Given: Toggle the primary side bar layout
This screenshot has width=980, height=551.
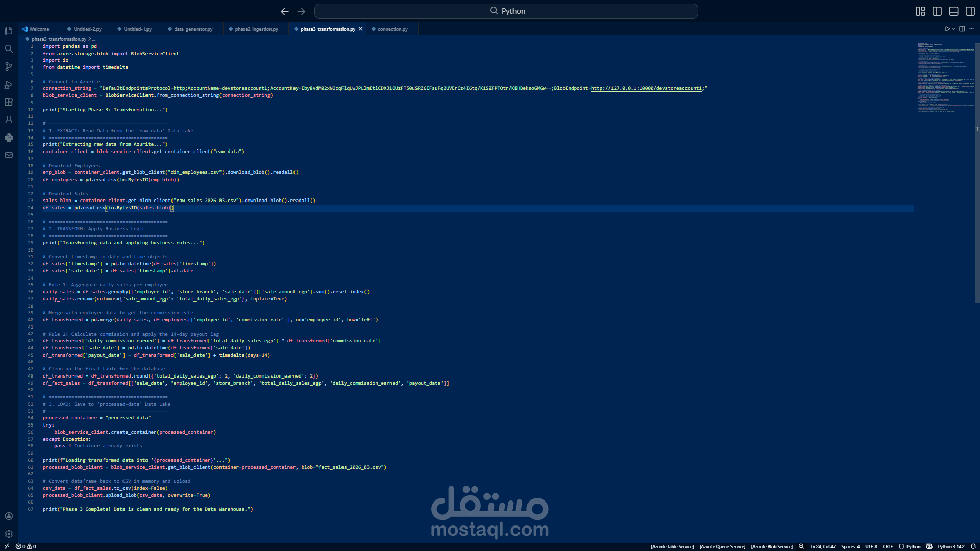Looking at the screenshot, I should pyautogui.click(x=937, y=11).
